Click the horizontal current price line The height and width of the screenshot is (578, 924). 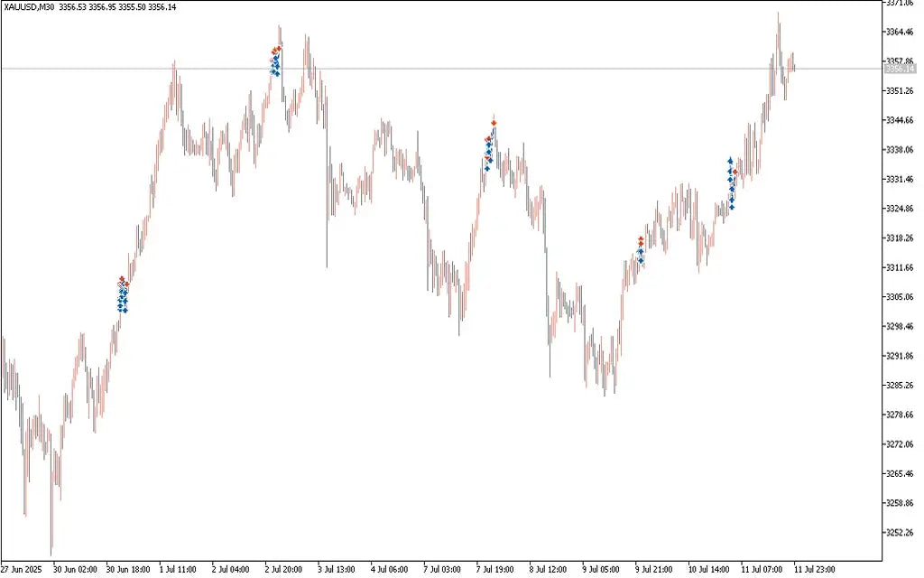point(451,67)
